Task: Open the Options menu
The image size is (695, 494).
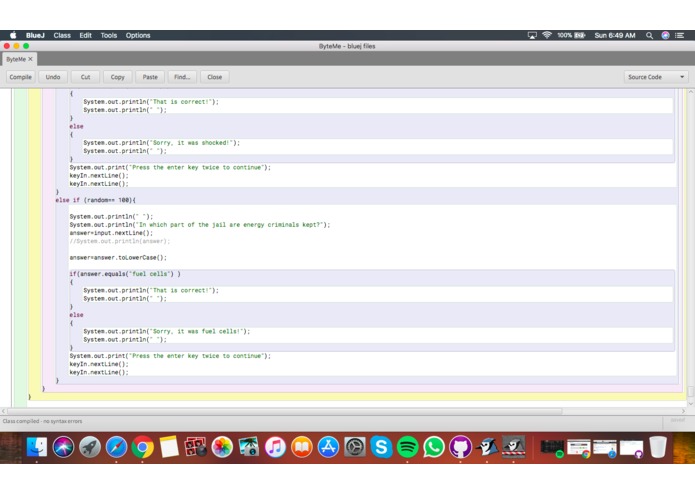Action: click(x=138, y=35)
